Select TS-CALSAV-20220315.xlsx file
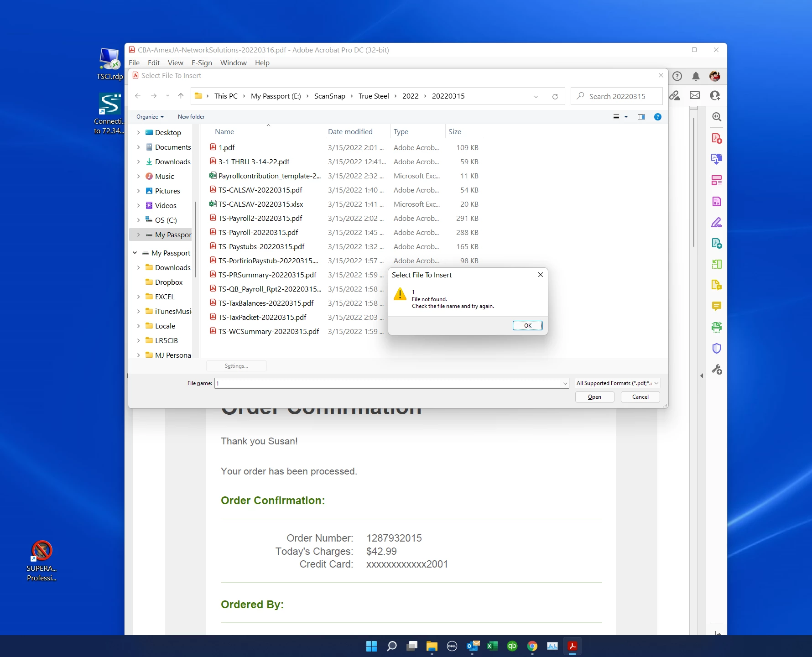The height and width of the screenshot is (657, 812). coord(260,204)
